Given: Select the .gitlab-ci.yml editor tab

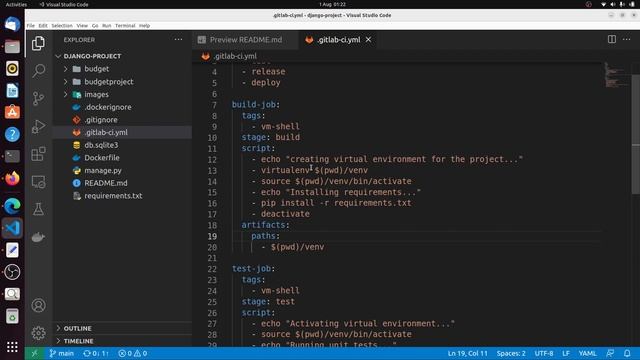Looking at the screenshot, I should click(338, 40).
